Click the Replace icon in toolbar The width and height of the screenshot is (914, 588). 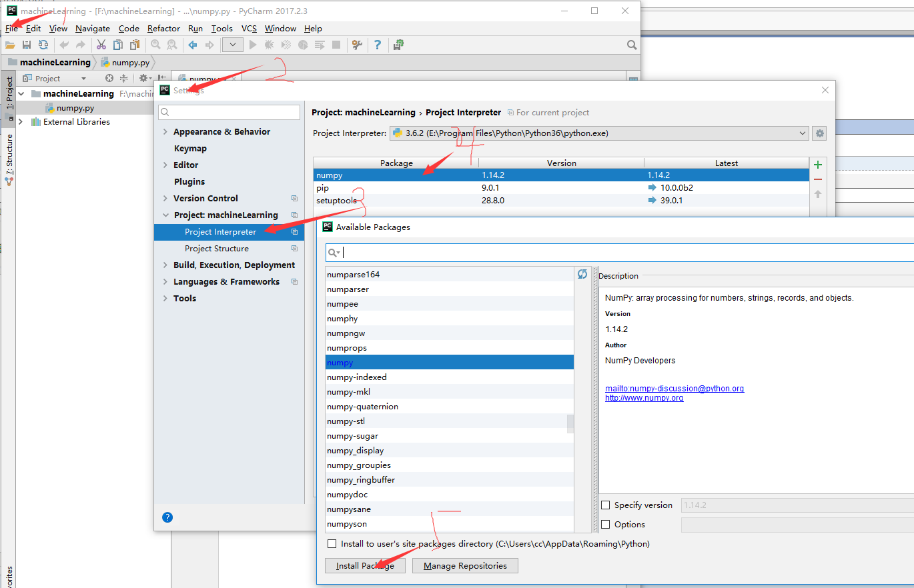tap(172, 45)
